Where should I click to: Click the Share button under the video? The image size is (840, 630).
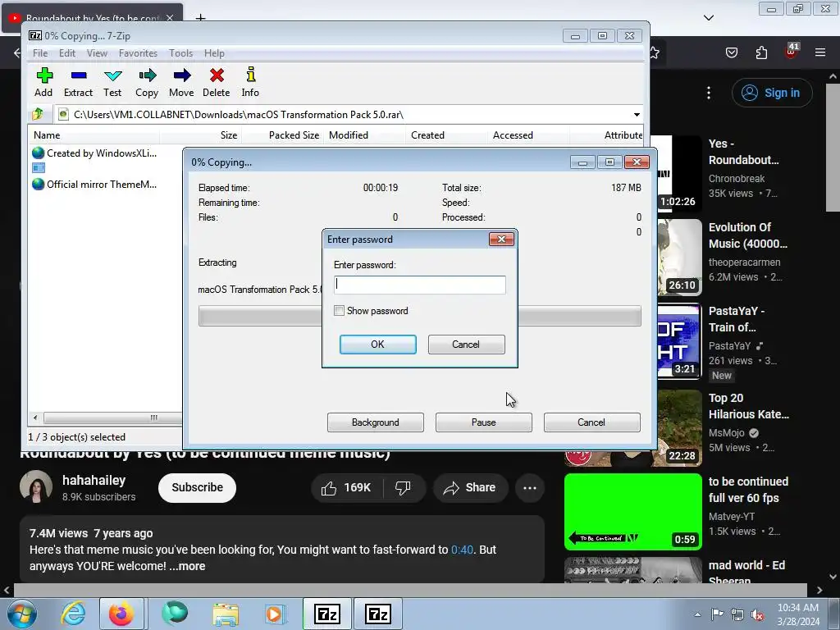[x=470, y=487]
